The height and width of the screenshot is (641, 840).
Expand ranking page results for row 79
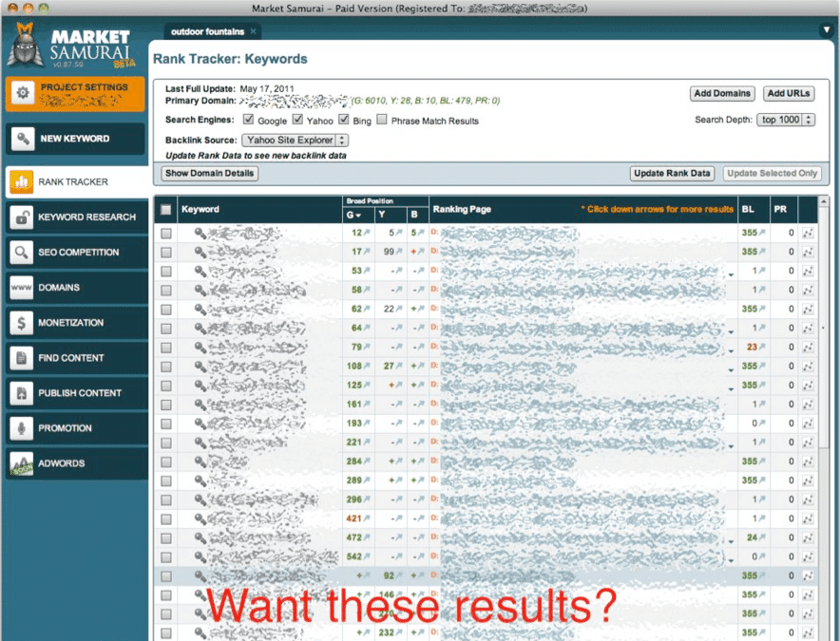[732, 351]
